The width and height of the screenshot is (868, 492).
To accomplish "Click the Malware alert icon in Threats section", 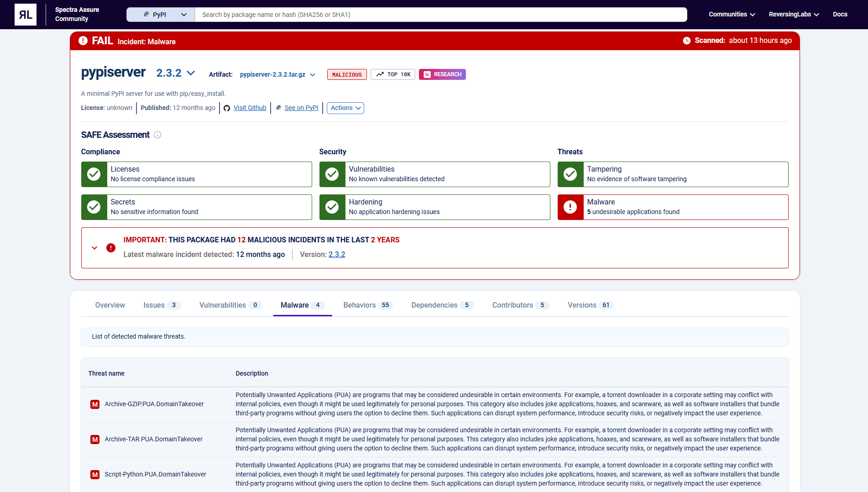I will tap(570, 207).
